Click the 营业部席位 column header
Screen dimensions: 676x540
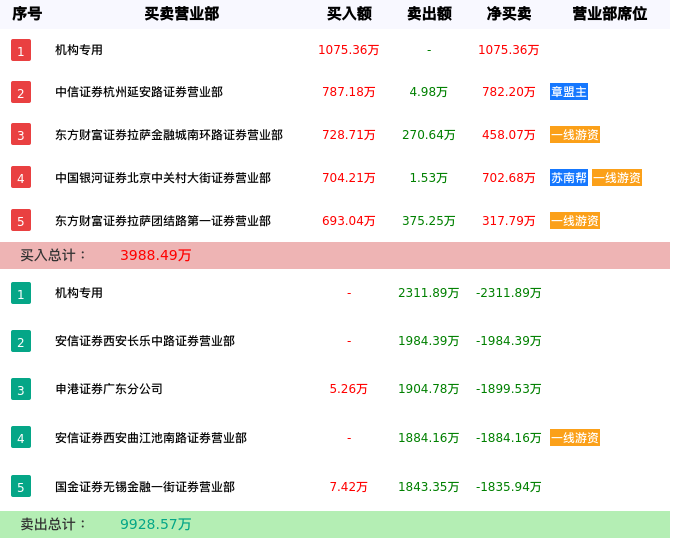pos(610,14)
